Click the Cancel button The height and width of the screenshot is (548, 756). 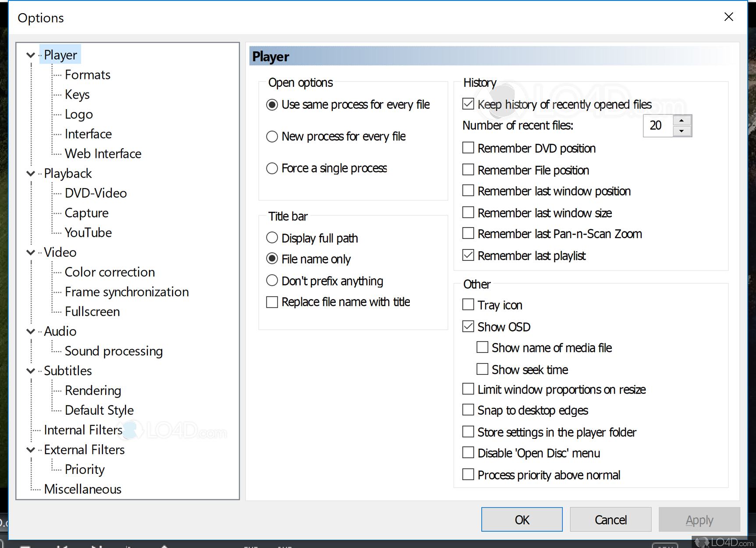click(x=610, y=520)
